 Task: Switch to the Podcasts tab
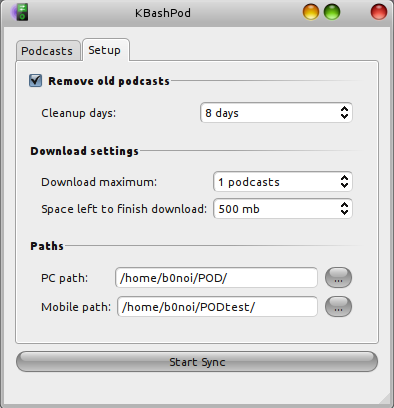point(48,51)
